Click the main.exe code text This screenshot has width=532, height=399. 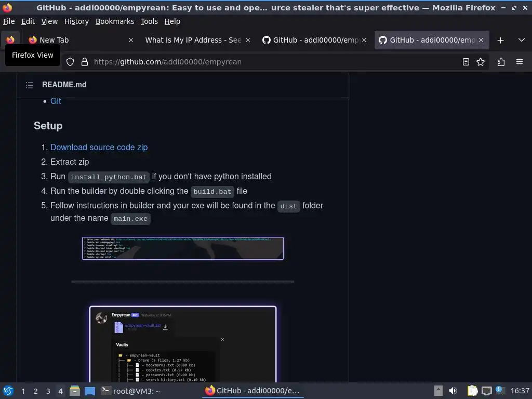(x=130, y=219)
